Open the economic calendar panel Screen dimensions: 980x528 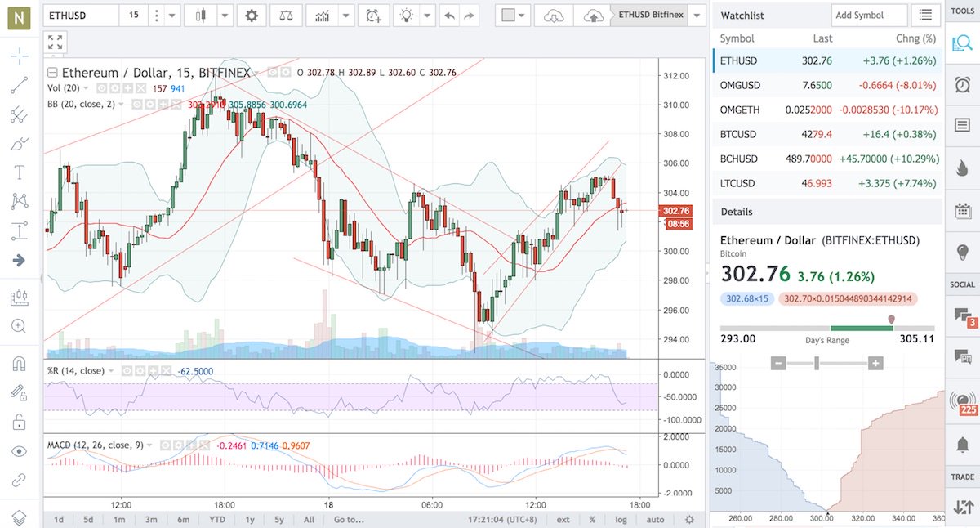pos(962,211)
